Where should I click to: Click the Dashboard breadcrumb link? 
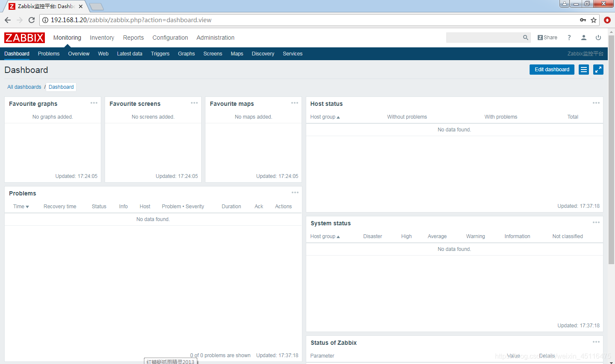[61, 87]
